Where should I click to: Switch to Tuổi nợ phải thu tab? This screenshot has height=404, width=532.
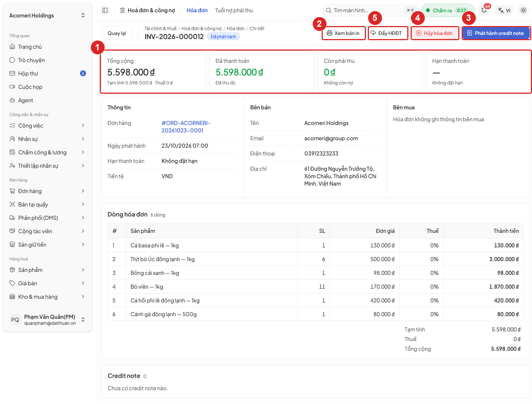pos(234,10)
